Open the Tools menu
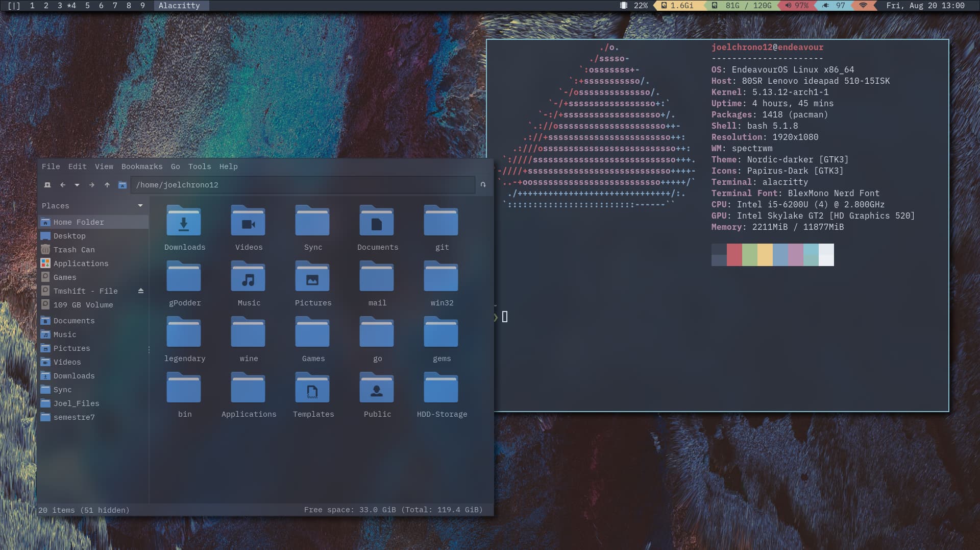This screenshot has height=550, width=980. (x=200, y=166)
